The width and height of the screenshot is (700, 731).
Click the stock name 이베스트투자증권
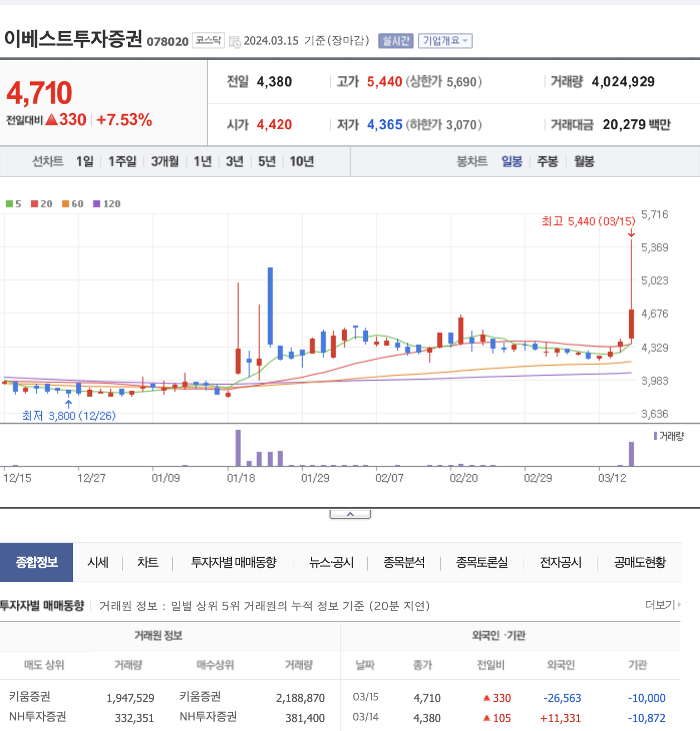tap(73, 38)
